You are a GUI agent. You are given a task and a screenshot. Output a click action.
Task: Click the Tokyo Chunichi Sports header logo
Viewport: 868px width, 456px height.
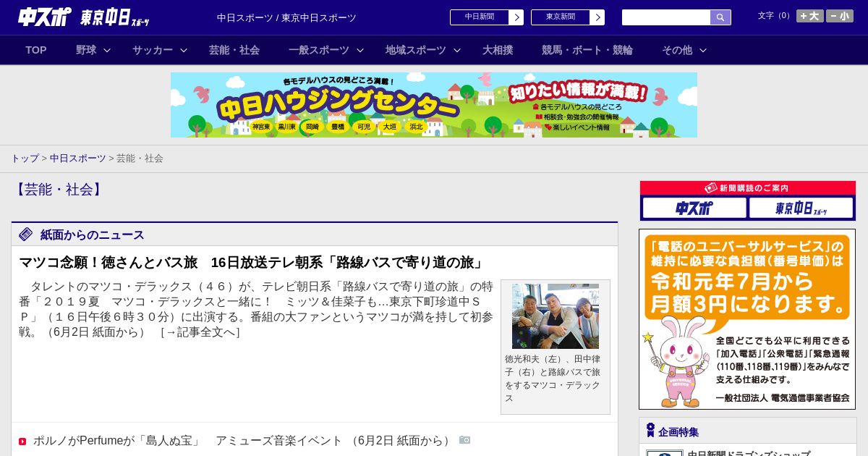pos(115,18)
